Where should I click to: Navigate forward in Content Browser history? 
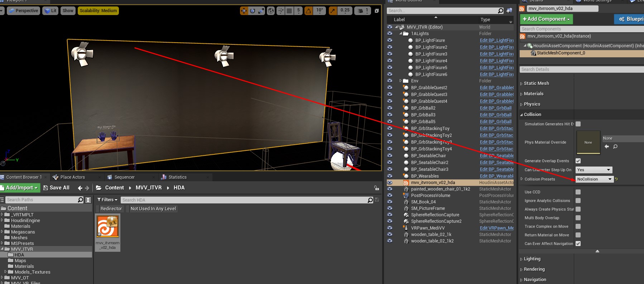pos(87,188)
